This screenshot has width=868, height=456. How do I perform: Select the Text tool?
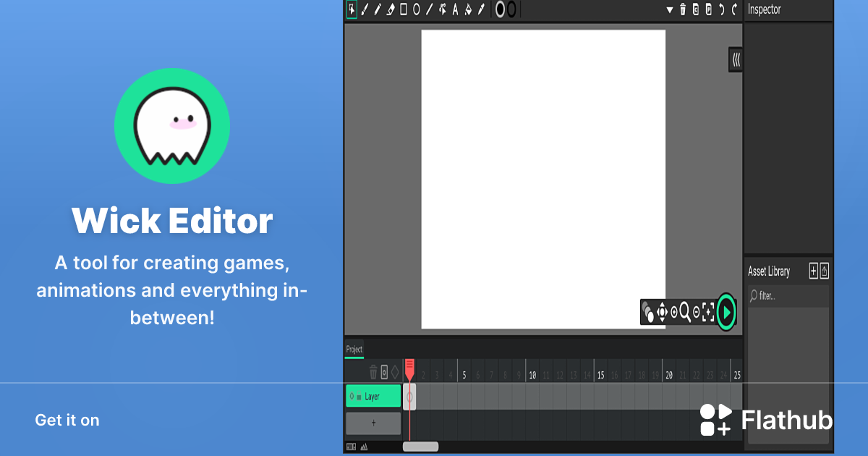point(455,9)
